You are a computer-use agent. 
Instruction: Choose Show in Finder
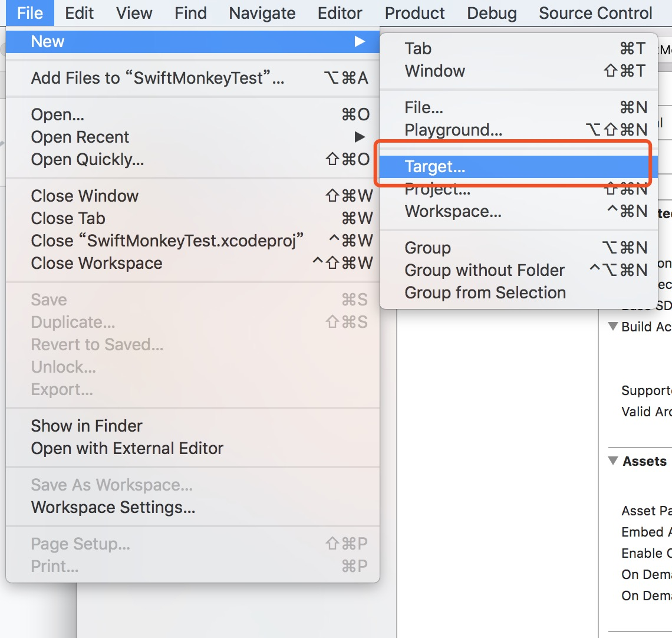click(x=193, y=426)
